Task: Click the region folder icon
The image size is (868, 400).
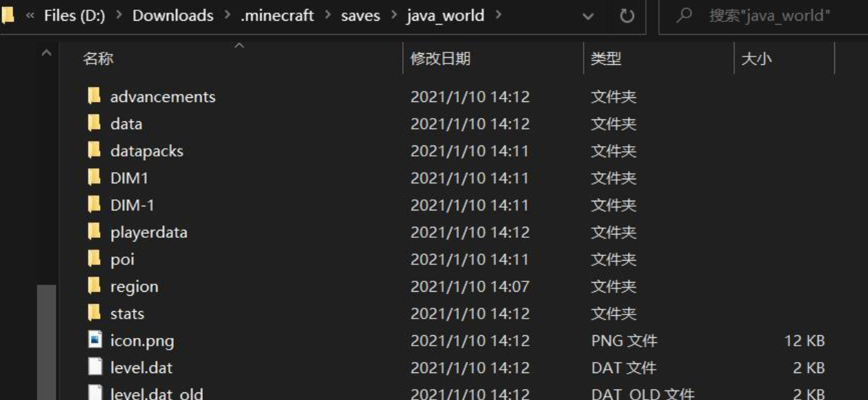Action: (95, 286)
